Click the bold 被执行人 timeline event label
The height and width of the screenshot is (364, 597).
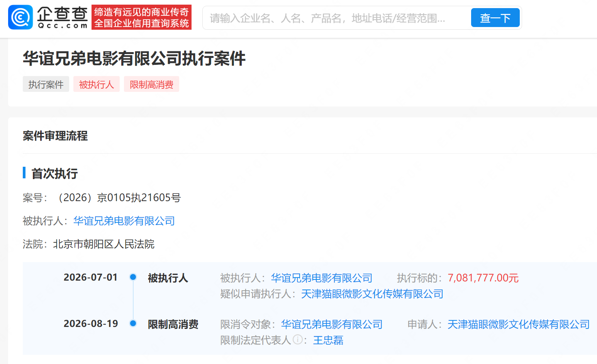(x=168, y=278)
